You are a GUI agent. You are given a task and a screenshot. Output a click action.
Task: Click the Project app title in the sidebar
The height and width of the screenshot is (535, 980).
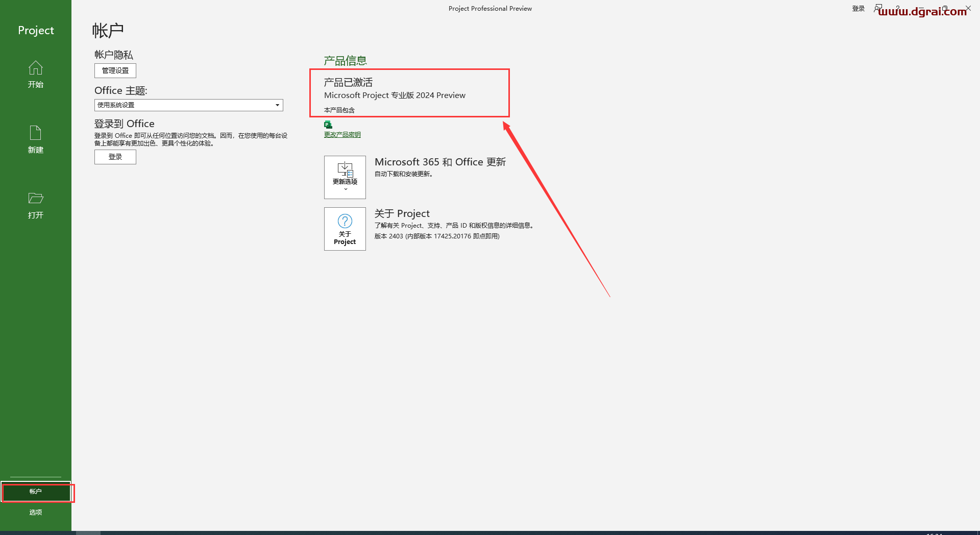[x=36, y=30]
